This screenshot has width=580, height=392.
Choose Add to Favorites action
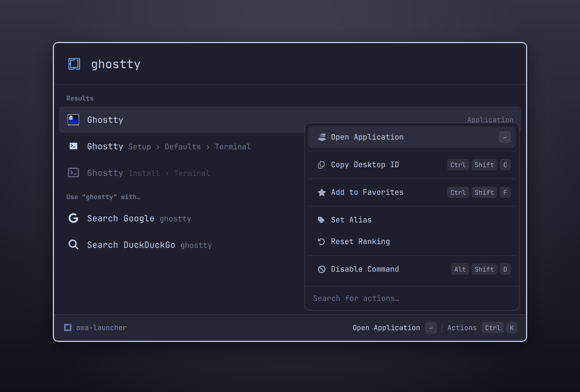(x=412, y=192)
